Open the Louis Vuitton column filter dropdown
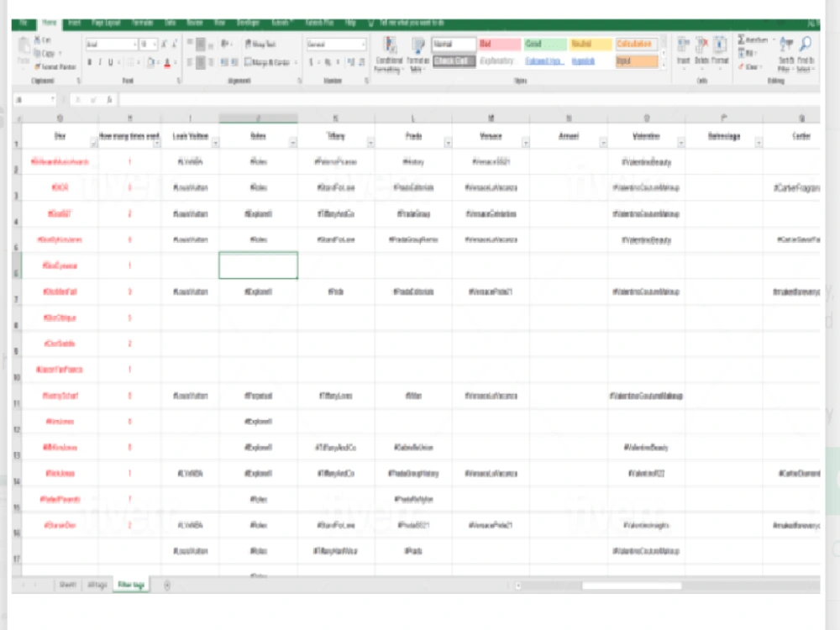 pyautogui.click(x=215, y=143)
